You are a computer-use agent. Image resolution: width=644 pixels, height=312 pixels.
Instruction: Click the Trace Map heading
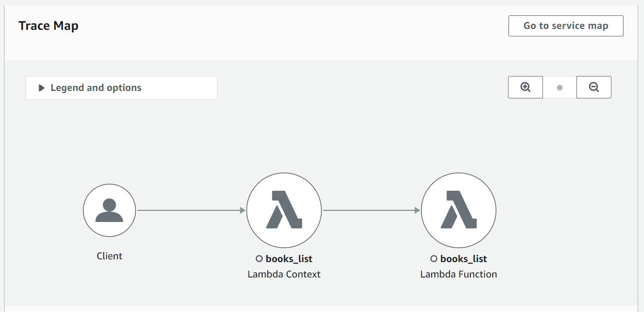[48, 26]
